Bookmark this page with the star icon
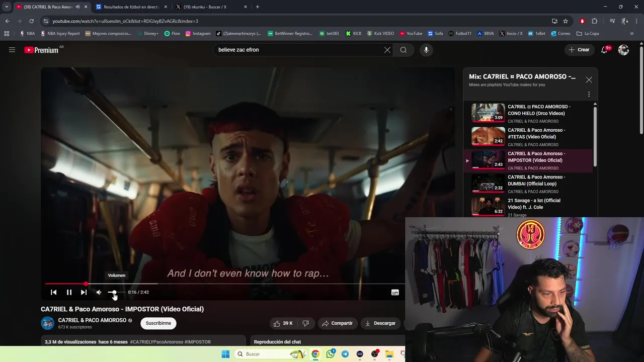 [566, 21]
